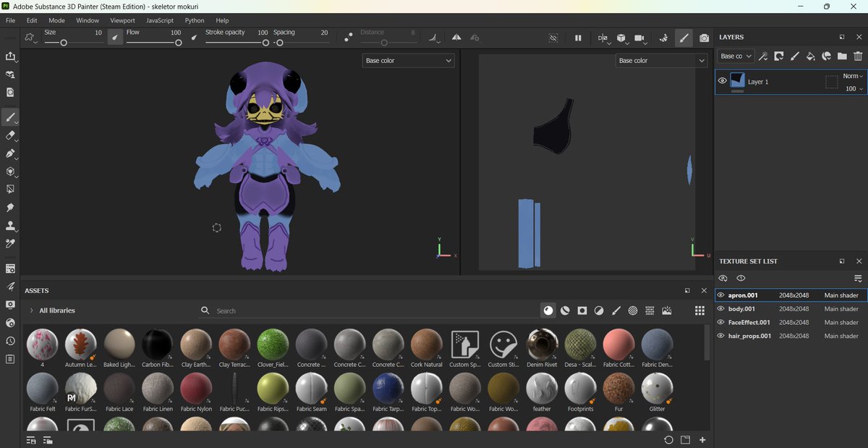
Task: Add a folder in Layers panel
Action: click(842, 56)
